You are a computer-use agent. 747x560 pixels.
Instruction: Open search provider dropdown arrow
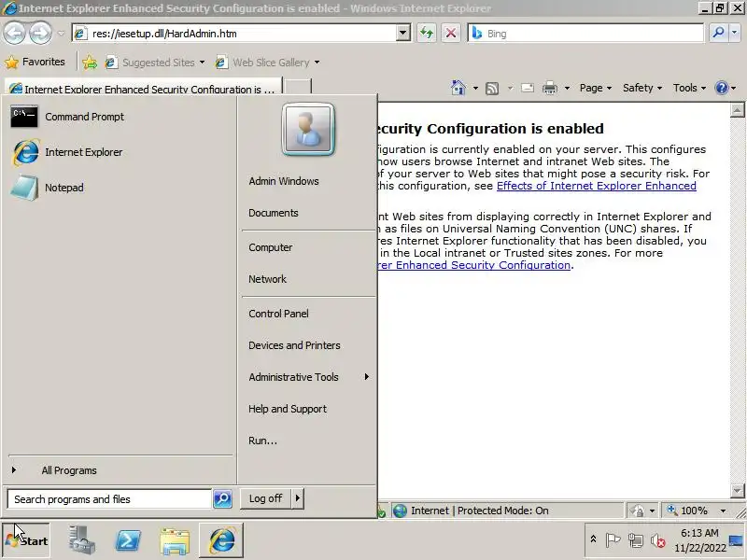pos(734,33)
